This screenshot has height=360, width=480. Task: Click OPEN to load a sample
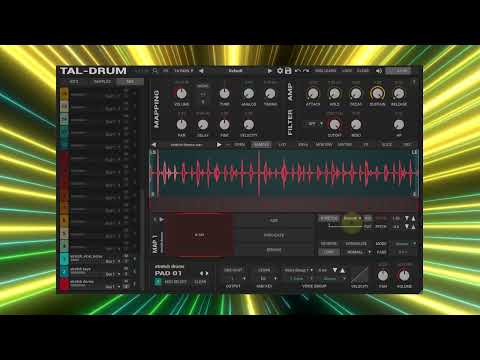239,145
